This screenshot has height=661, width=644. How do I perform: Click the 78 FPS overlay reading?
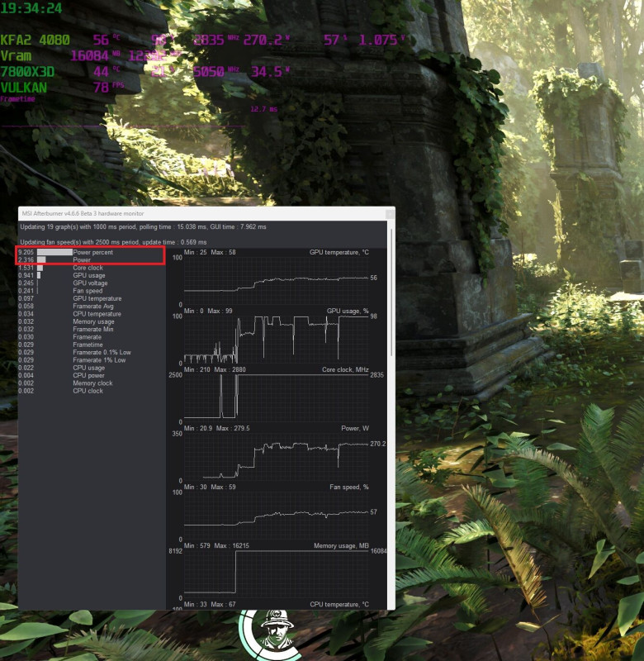(108, 88)
